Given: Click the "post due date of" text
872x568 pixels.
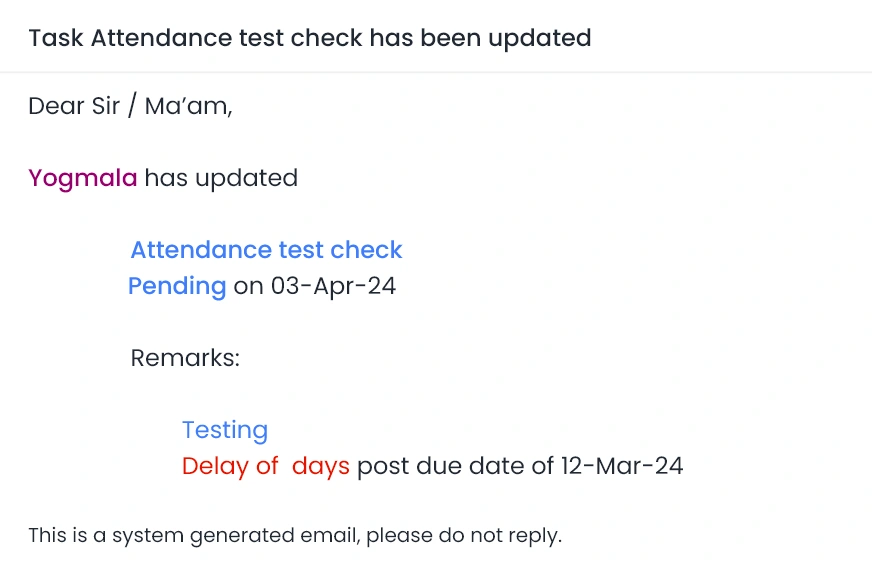Looking at the screenshot, I should [455, 466].
